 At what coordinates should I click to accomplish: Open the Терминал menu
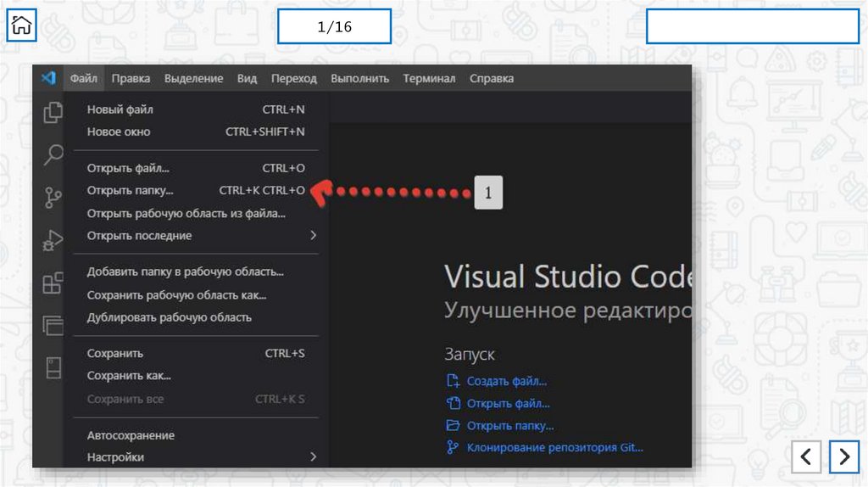click(429, 78)
